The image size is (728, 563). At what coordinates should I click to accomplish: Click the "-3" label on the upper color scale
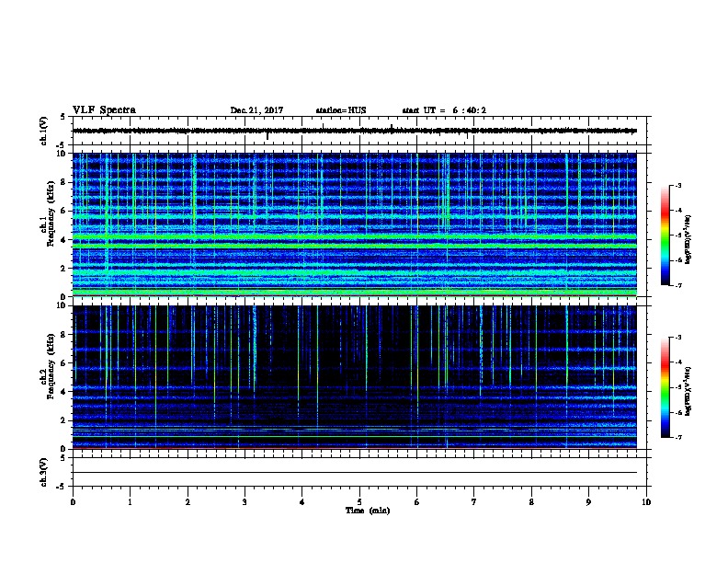pos(677,186)
